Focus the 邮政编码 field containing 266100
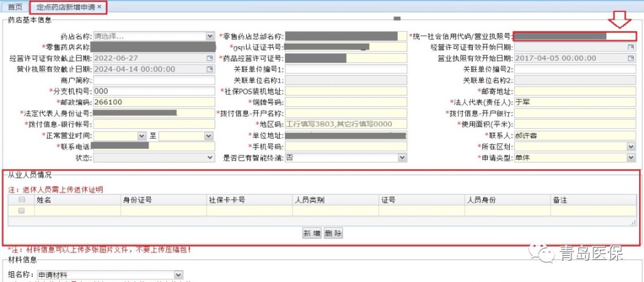The image size is (644, 282). click(153, 102)
